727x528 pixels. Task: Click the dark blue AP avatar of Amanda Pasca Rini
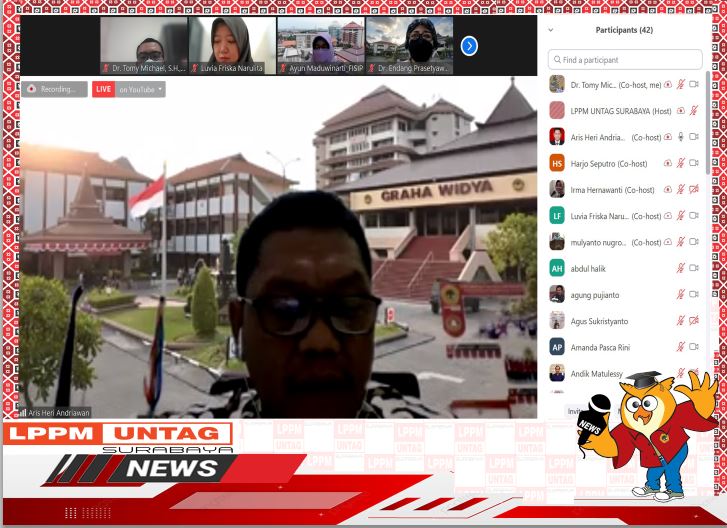[x=557, y=347]
